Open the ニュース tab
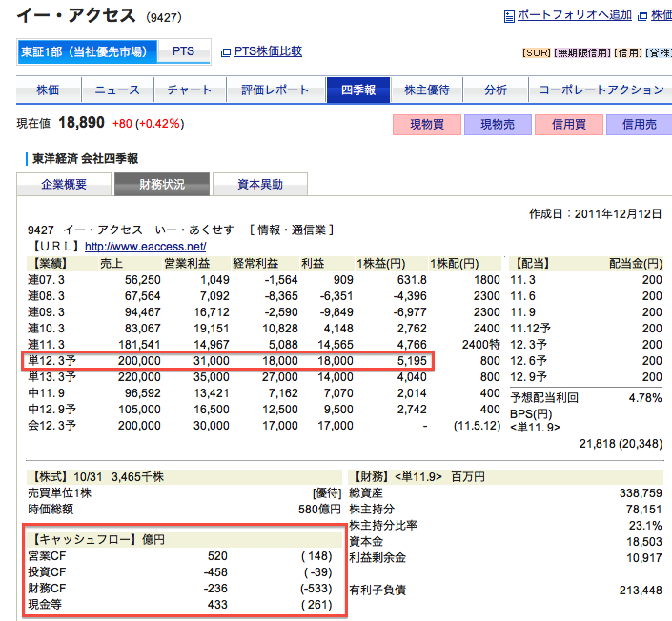 (x=117, y=90)
